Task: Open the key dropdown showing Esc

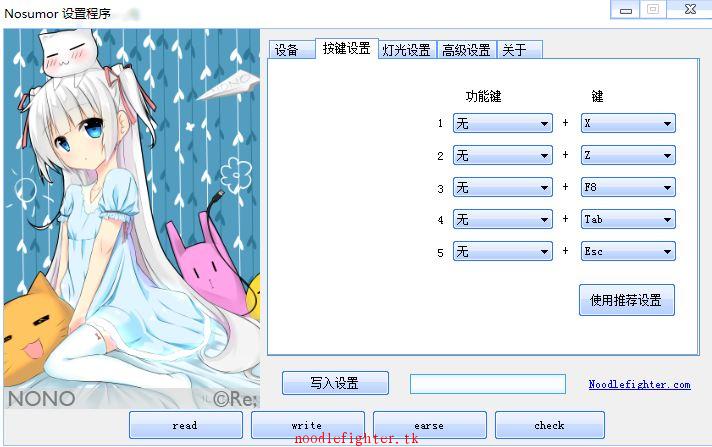Action: pos(628,251)
